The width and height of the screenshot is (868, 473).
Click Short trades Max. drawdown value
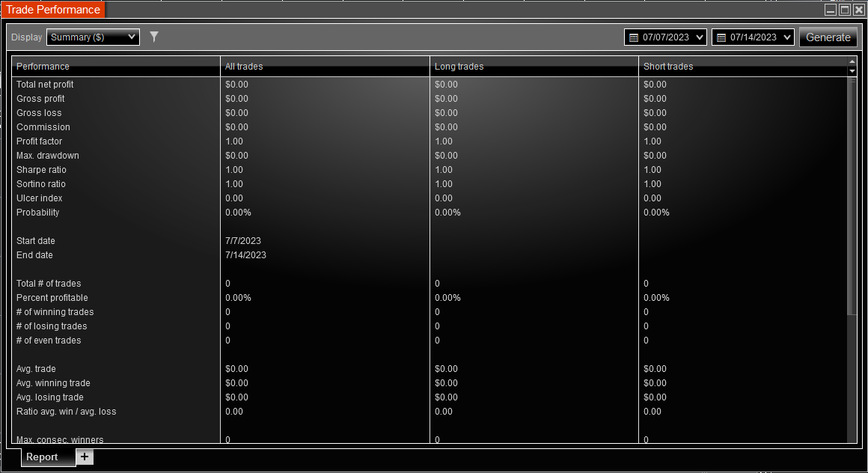(655, 156)
